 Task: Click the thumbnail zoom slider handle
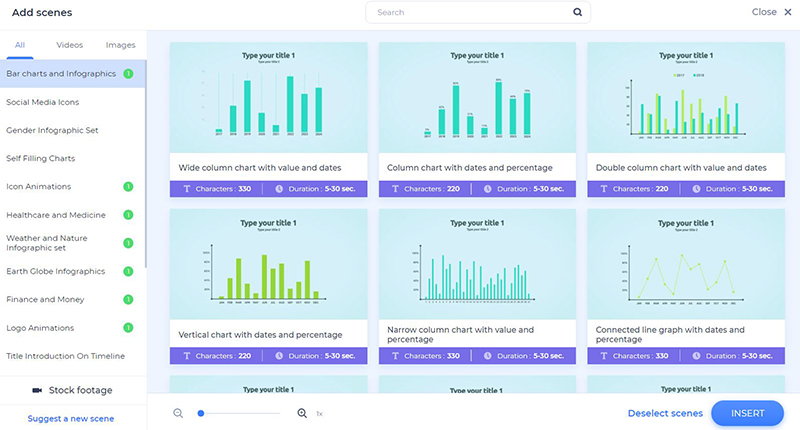201,413
